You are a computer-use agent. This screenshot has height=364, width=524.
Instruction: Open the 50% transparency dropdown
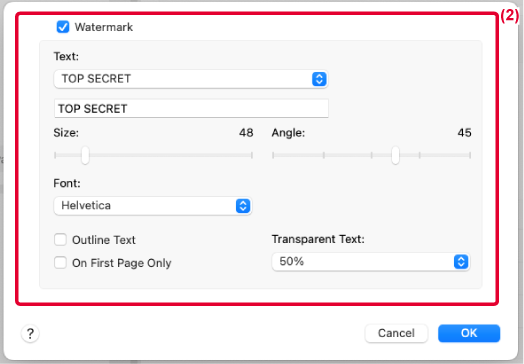click(371, 261)
